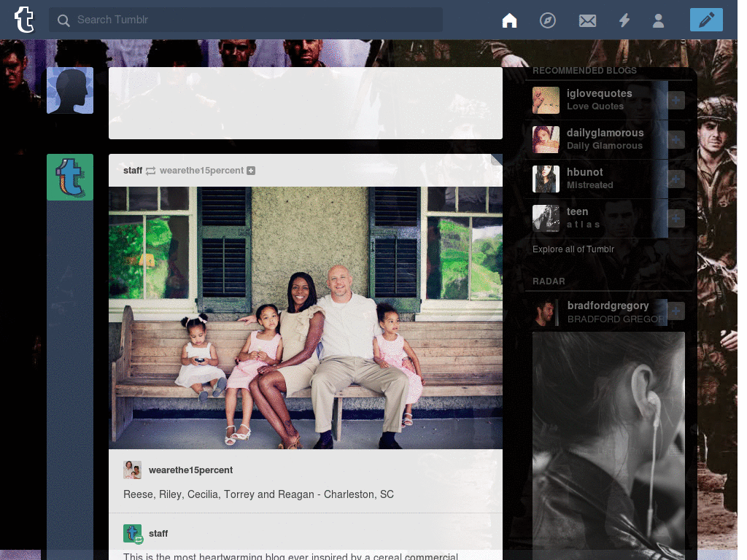Click the search magnifier icon
This screenshot has height=560, width=747.
[63, 20]
